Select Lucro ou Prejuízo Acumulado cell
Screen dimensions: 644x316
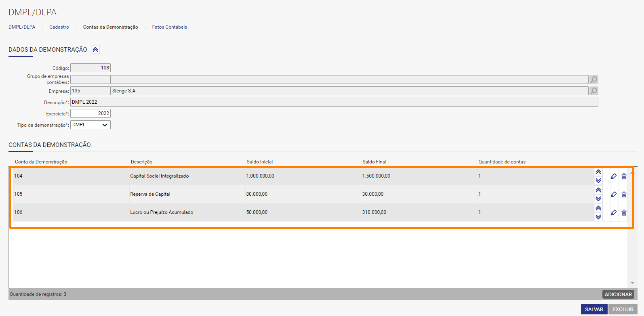pos(162,212)
